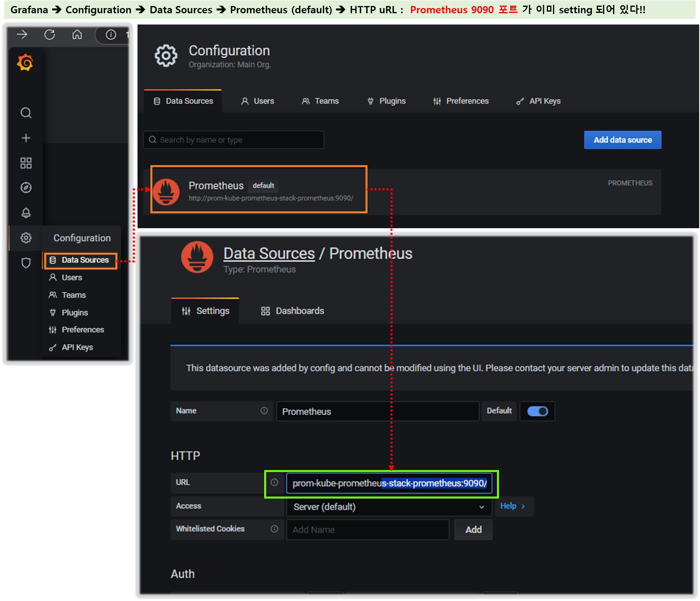Click the Configuration submenu header

point(82,238)
